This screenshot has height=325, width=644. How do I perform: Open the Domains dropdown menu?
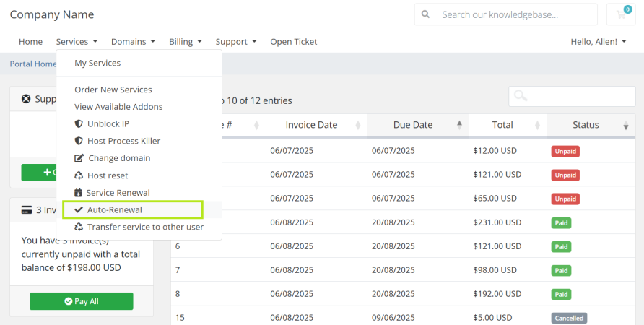133,41
